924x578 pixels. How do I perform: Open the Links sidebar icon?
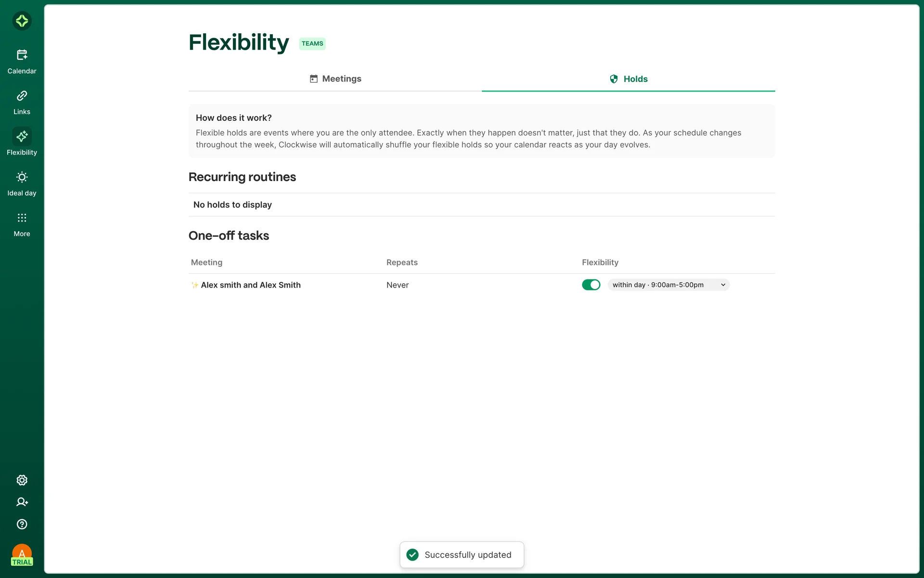pyautogui.click(x=22, y=96)
